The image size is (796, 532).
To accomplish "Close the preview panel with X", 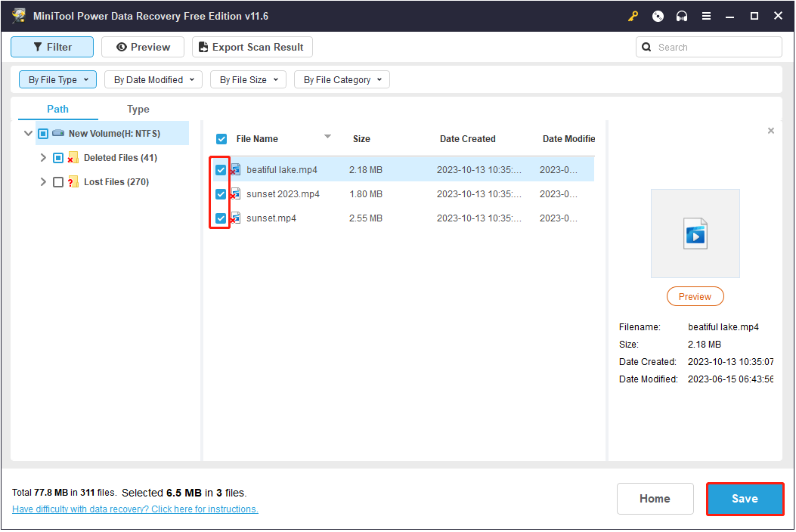I will coord(770,131).
